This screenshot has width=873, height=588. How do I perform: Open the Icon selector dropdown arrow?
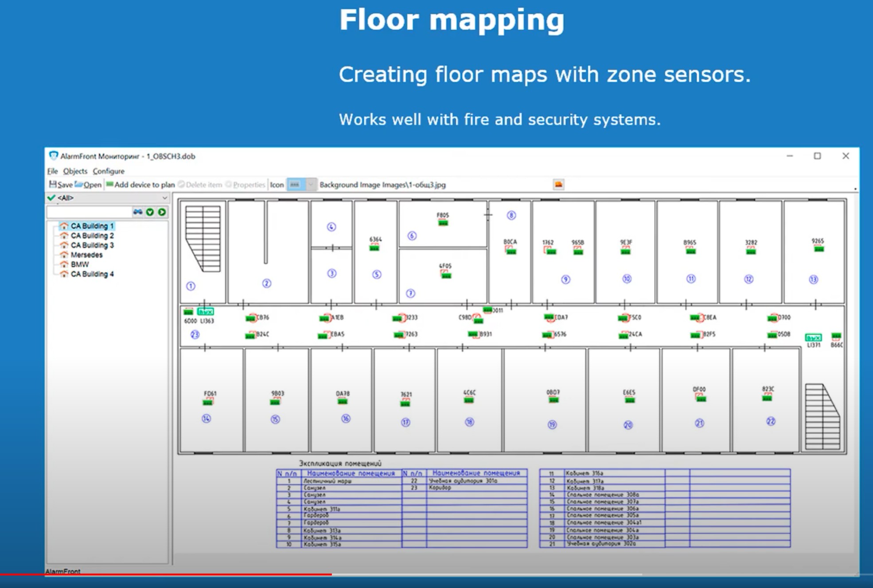(x=311, y=185)
